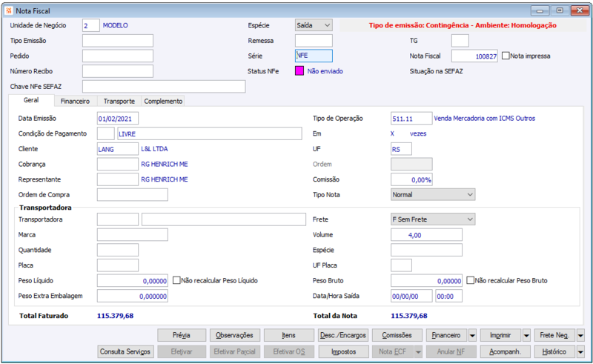Enable Não recalcular Peso Bruto
593x364 pixels.
(470, 280)
